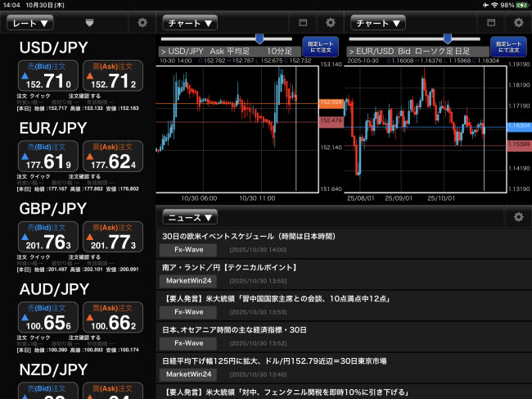Click orange 152.699 price marker on USD/JPY chart
The height and width of the screenshot is (399, 532).
pyautogui.click(x=331, y=103)
